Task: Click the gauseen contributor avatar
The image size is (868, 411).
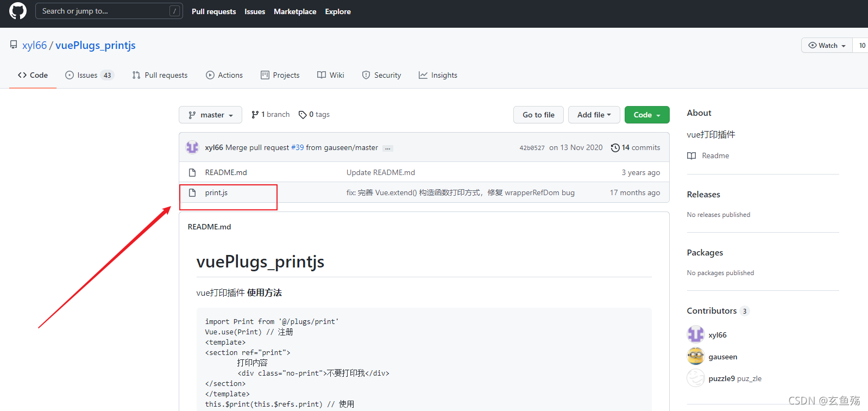Action: [696, 356]
